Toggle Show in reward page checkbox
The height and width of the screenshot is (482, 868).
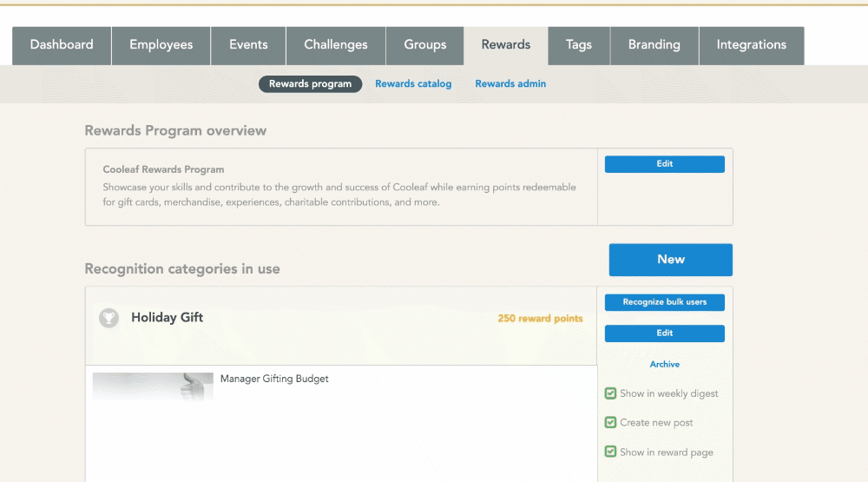pyautogui.click(x=610, y=452)
